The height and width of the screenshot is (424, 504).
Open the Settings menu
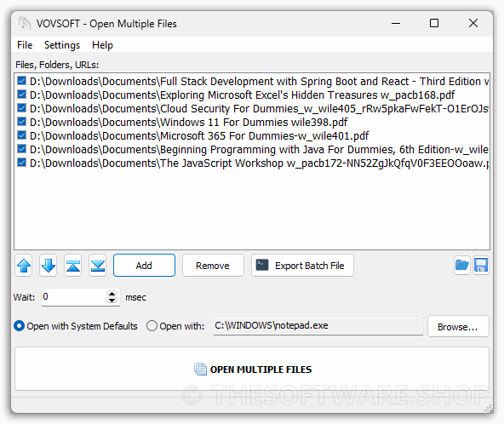coord(62,45)
